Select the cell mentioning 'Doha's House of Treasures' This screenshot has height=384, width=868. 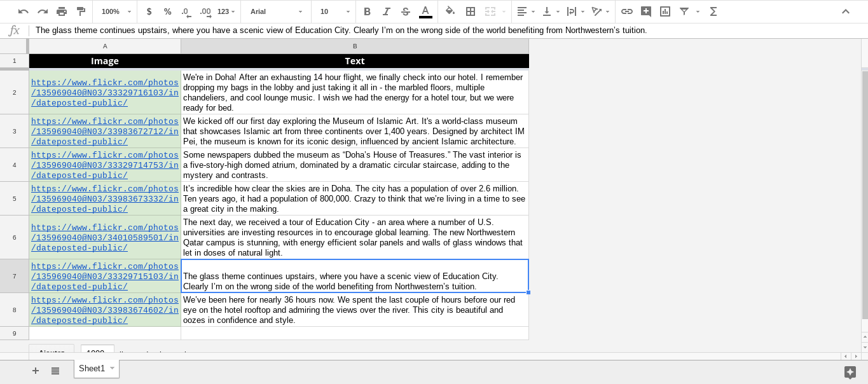[355, 165]
